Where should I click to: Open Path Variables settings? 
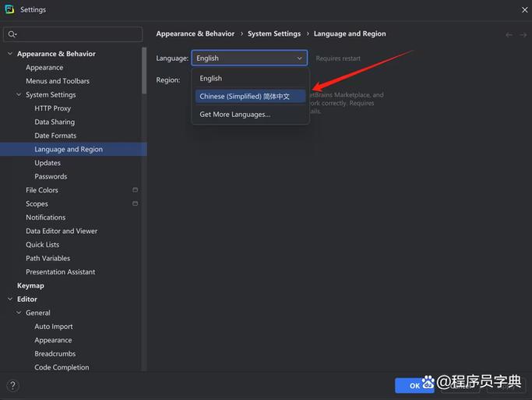pos(48,258)
